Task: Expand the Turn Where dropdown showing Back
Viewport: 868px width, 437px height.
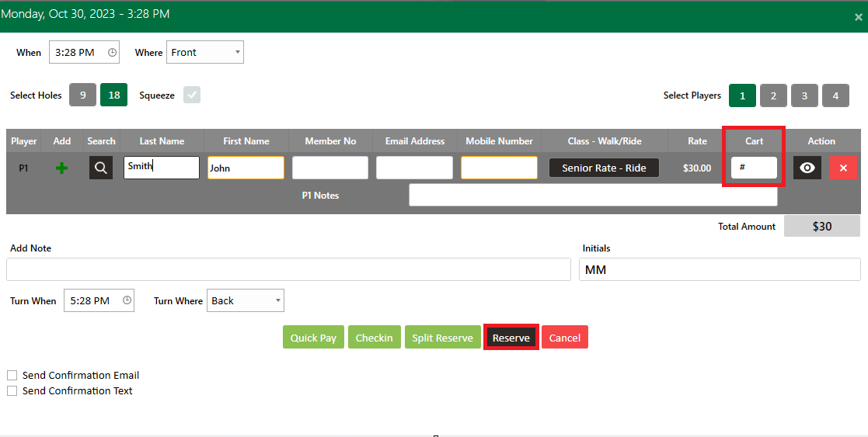Action: point(246,300)
